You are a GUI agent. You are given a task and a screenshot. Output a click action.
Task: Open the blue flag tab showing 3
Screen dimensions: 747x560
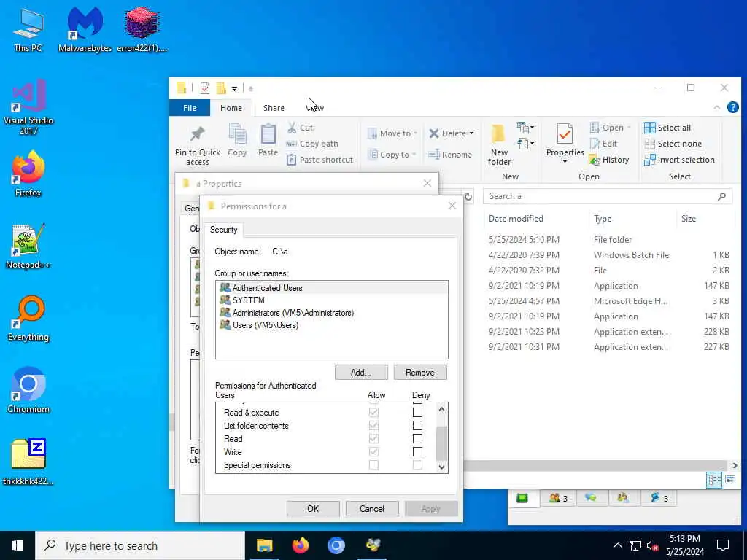659,498
